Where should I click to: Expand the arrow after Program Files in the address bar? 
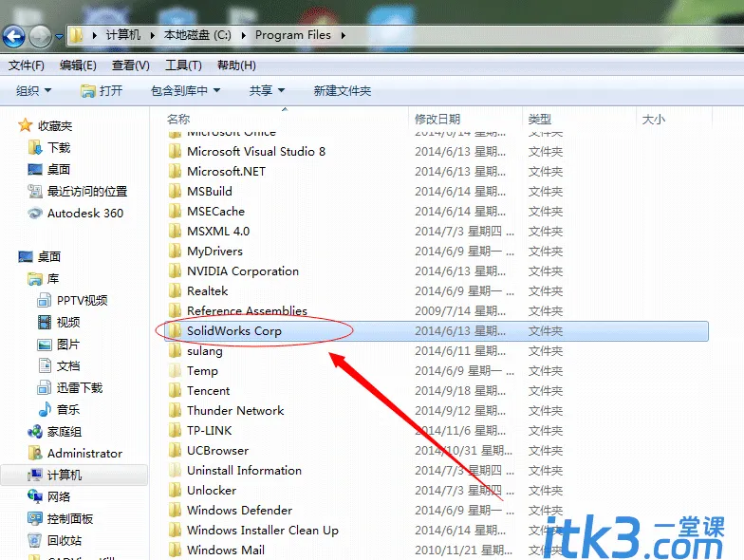pyautogui.click(x=344, y=35)
